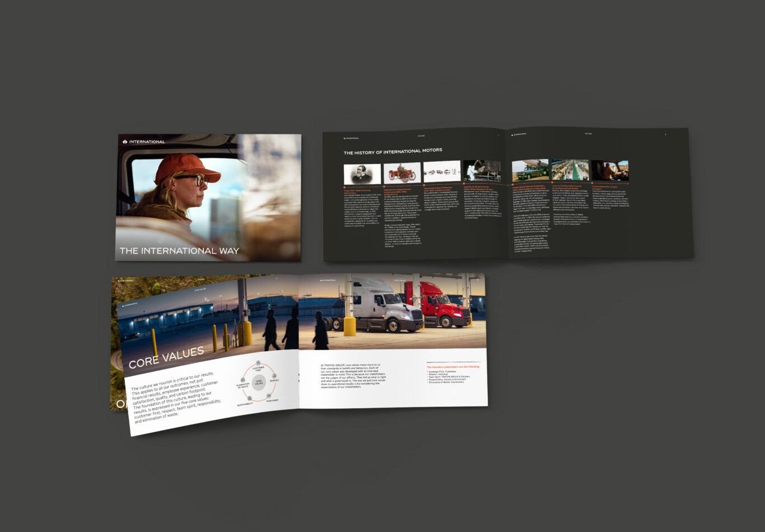Select the factory assembly line photo in the timeline
Screen dimensions: 765x532
point(570,170)
